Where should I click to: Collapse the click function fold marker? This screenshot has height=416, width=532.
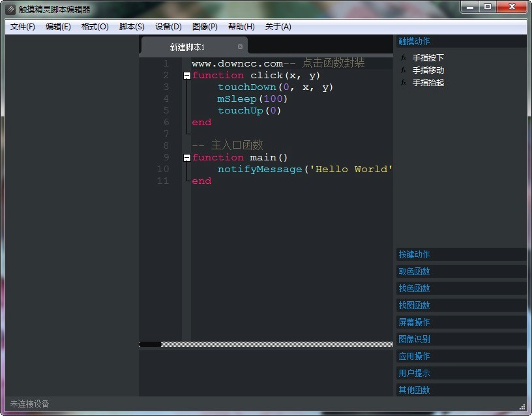187,76
